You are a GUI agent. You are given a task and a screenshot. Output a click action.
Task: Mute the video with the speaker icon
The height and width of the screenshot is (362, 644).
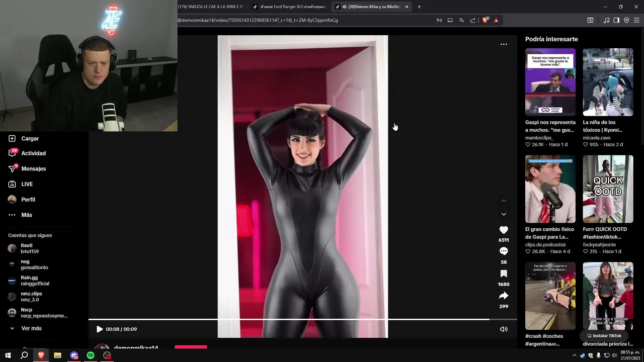(504, 329)
